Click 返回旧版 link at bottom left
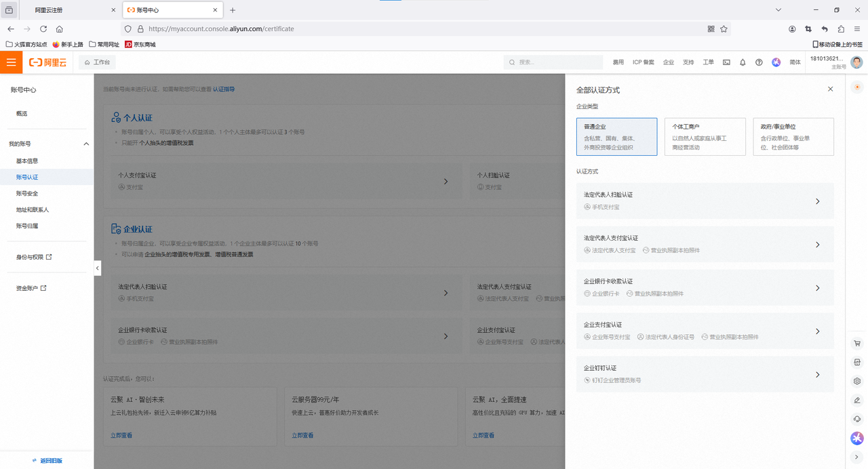 (x=47, y=461)
